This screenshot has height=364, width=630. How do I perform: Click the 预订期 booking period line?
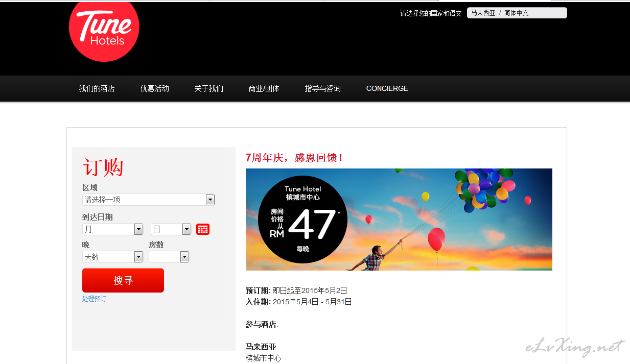click(x=296, y=290)
